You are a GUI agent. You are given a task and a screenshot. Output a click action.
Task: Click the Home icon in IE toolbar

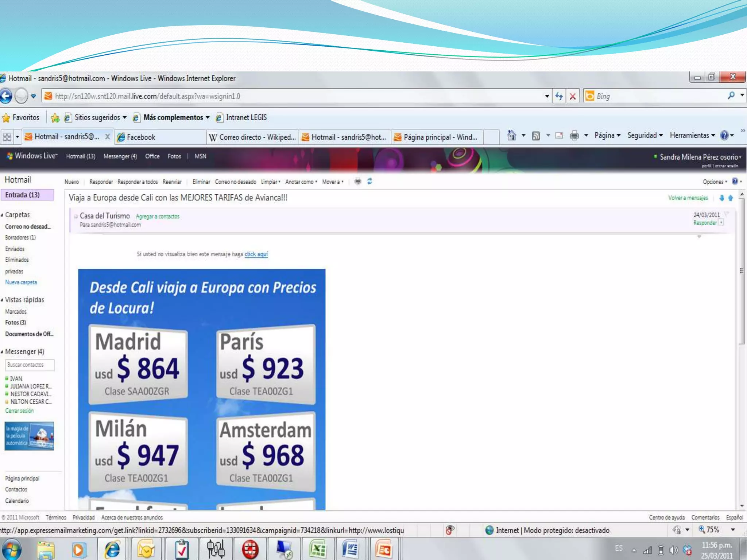(511, 136)
